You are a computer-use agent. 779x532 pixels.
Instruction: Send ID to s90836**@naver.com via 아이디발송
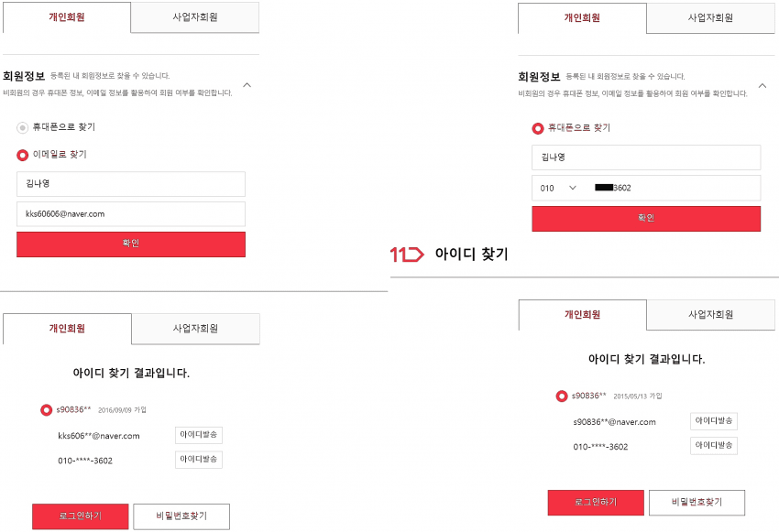pyautogui.click(x=713, y=421)
